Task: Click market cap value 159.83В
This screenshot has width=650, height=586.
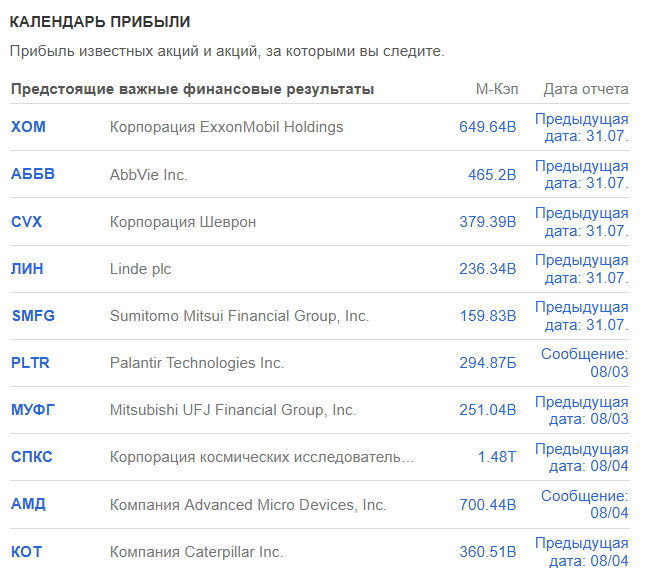Action: [x=488, y=316]
